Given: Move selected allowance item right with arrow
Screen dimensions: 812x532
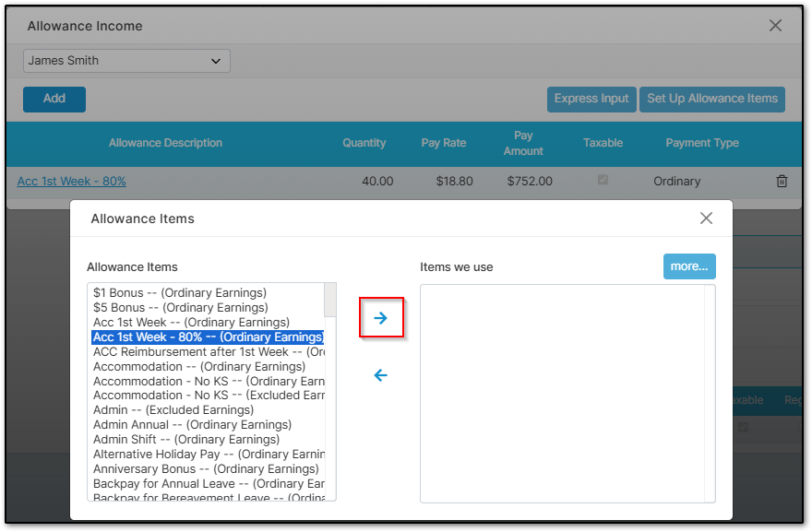Looking at the screenshot, I should click(x=380, y=318).
